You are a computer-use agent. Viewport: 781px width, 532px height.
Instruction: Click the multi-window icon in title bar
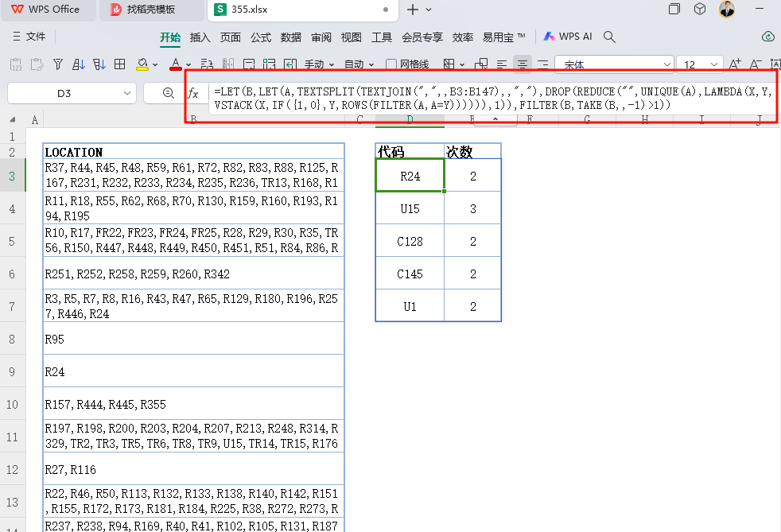click(x=674, y=9)
